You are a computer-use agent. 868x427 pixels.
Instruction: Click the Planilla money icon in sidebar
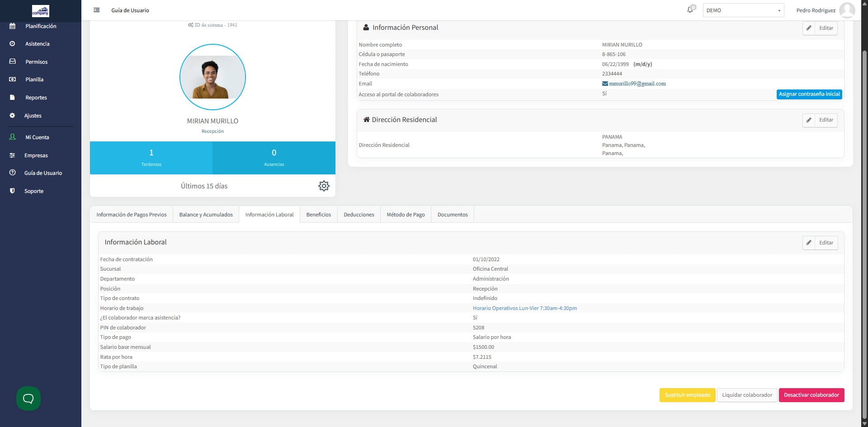tap(12, 80)
